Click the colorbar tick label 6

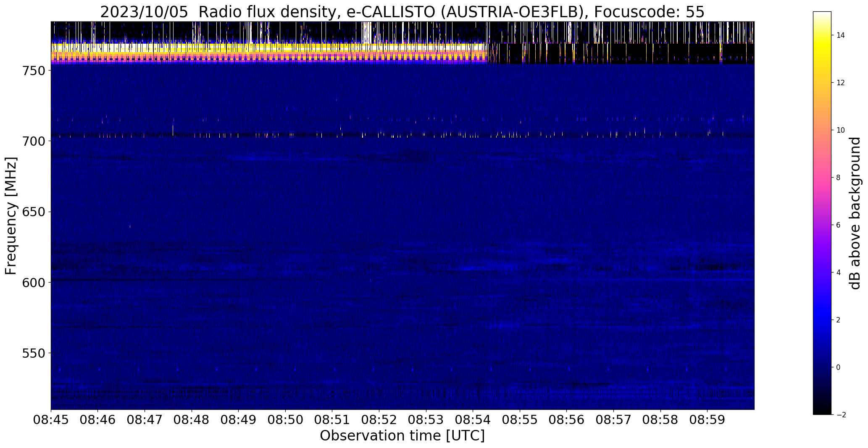(x=839, y=225)
